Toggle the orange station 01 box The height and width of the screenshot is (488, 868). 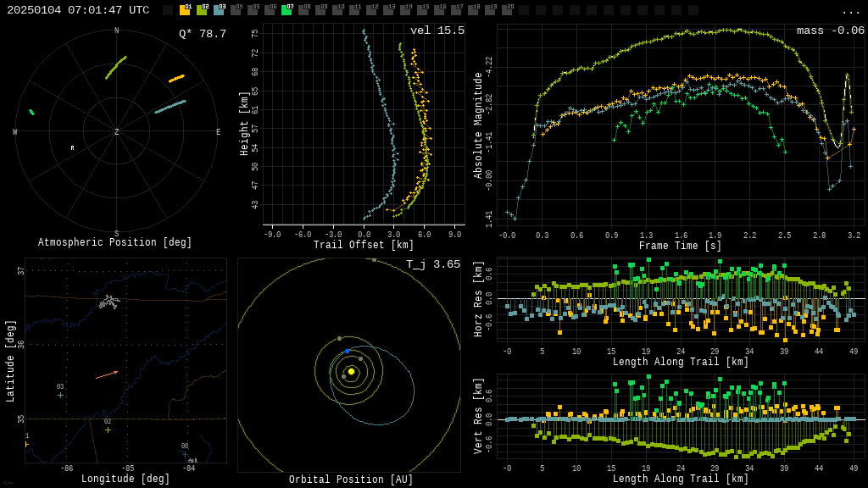point(185,10)
